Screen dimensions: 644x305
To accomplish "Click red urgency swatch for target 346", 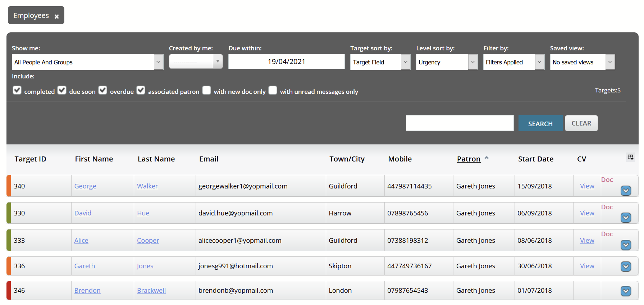I will click(x=9, y=290).
